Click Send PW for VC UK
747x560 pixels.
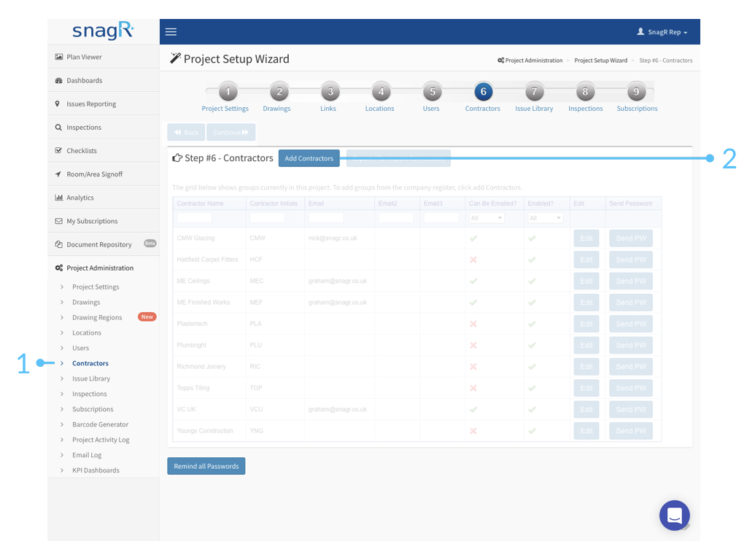(x=631, y=410)
